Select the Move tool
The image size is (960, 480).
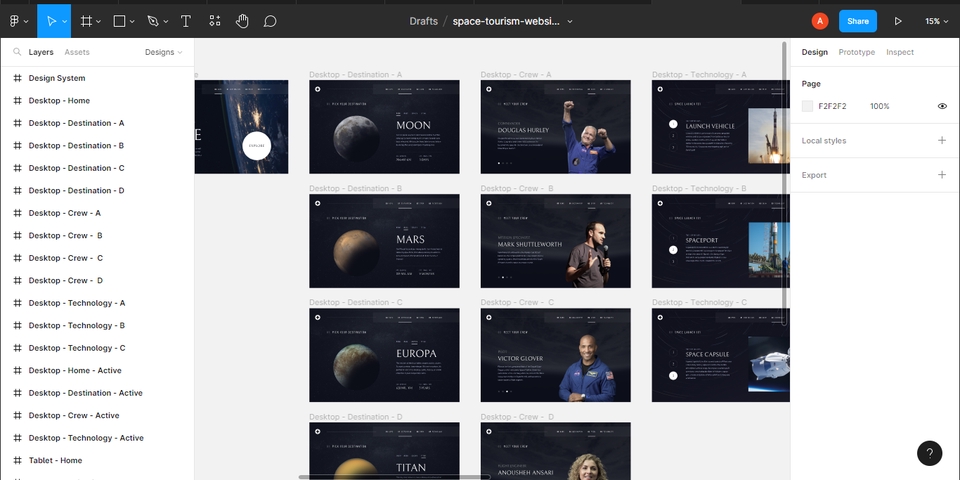[51, 21]
